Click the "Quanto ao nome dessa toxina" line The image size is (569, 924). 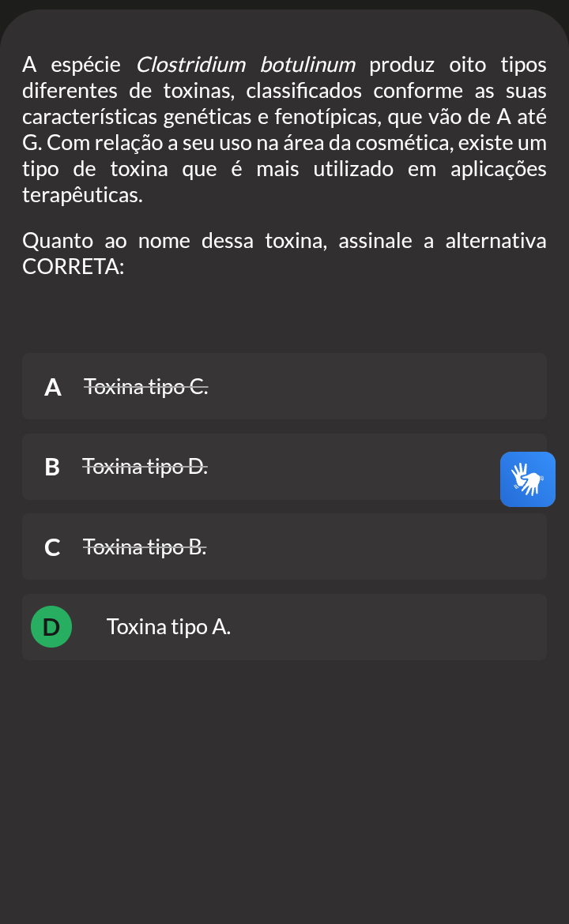[175, 241]
